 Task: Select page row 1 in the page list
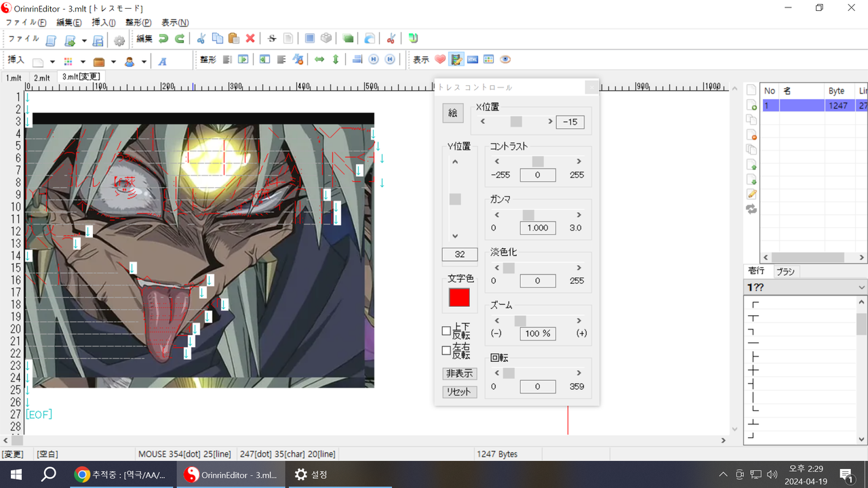click(814, 106)
